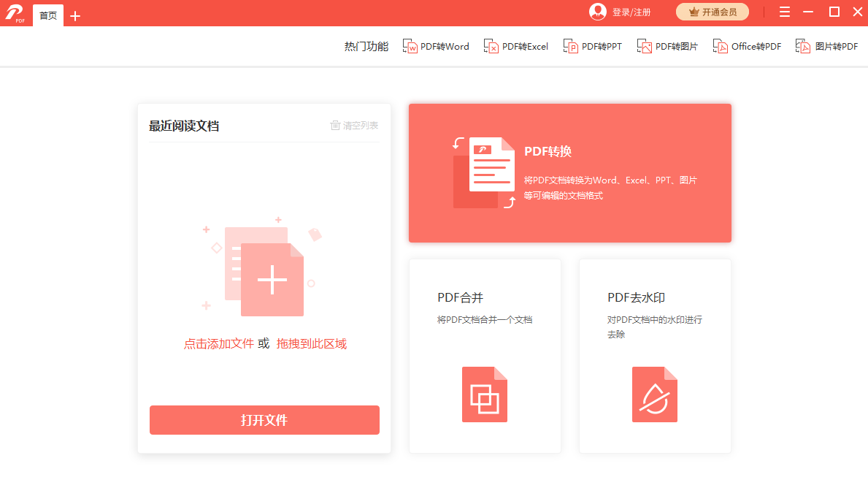This screenshot has height=488, width=868.
Task: Click the 点击添加文件 link
Action: (x=219, y=343)
